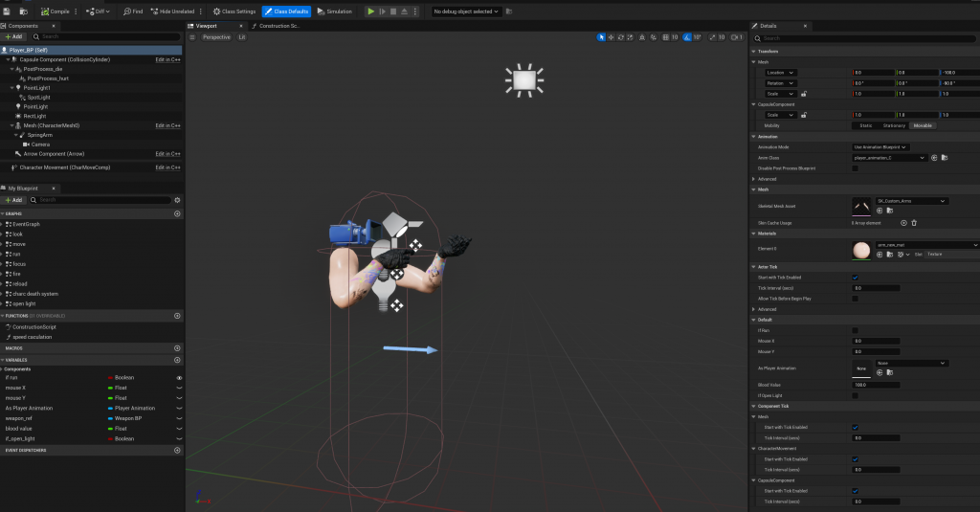Viewport: 980px width, 512px height.
Task: Add a new macro with plus icon
Action: pyautogui.click(x=177, y=348)
